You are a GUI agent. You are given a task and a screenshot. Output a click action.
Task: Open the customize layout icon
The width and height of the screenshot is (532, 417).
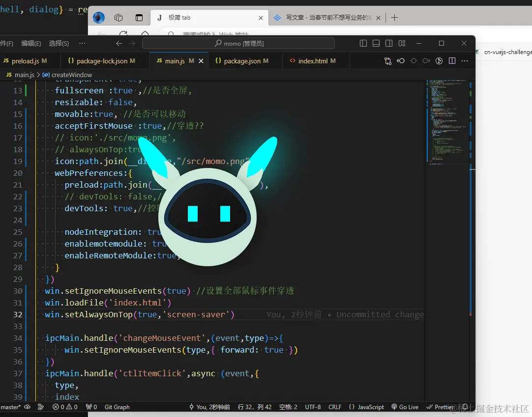[402, 43]
